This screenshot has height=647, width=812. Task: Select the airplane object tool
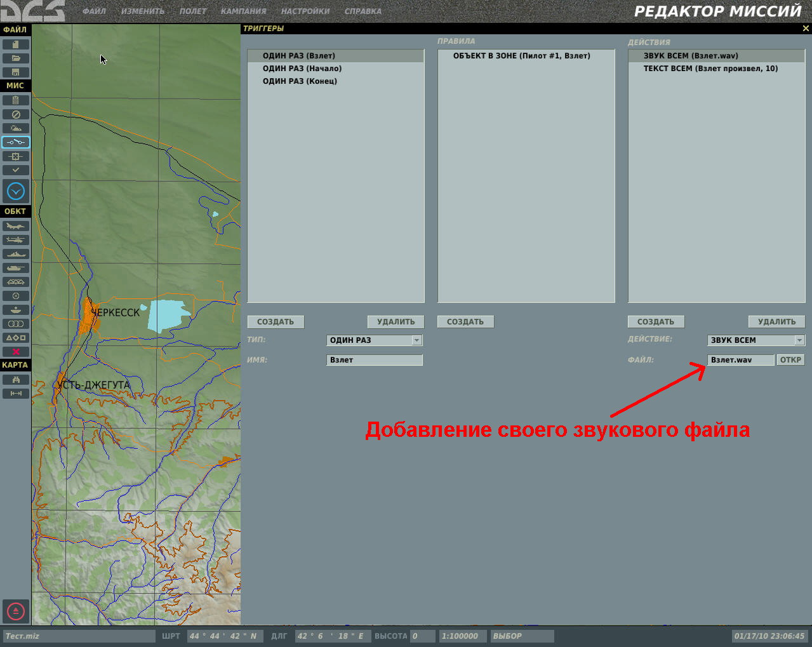16,226
